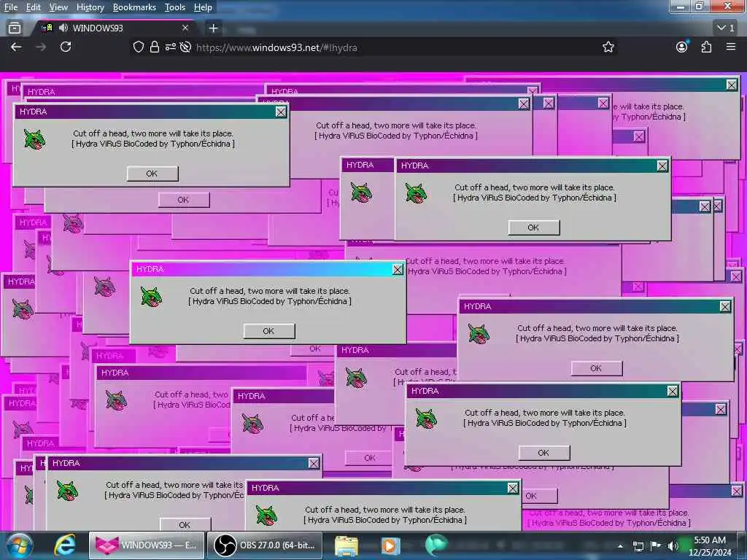The image size is (747, 560).
Task: Bookmark this page with the star icon
Action: [x=608, y=47]
